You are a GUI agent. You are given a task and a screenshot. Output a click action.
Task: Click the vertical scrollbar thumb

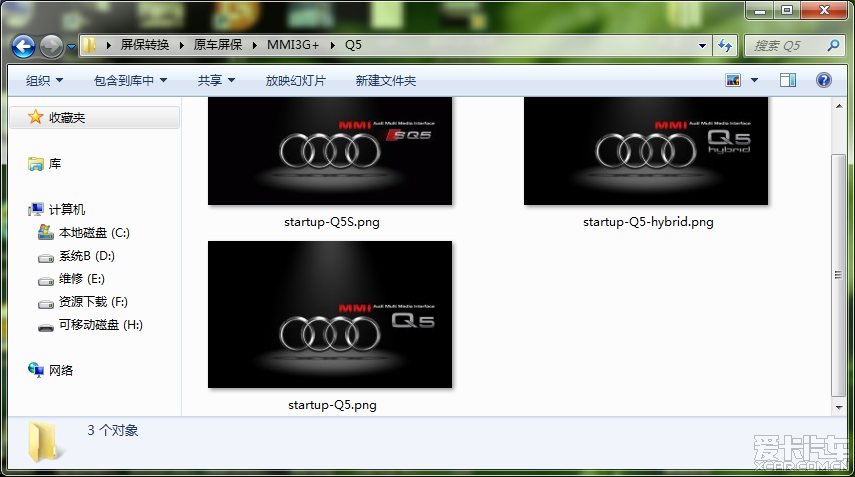[839, 275]
